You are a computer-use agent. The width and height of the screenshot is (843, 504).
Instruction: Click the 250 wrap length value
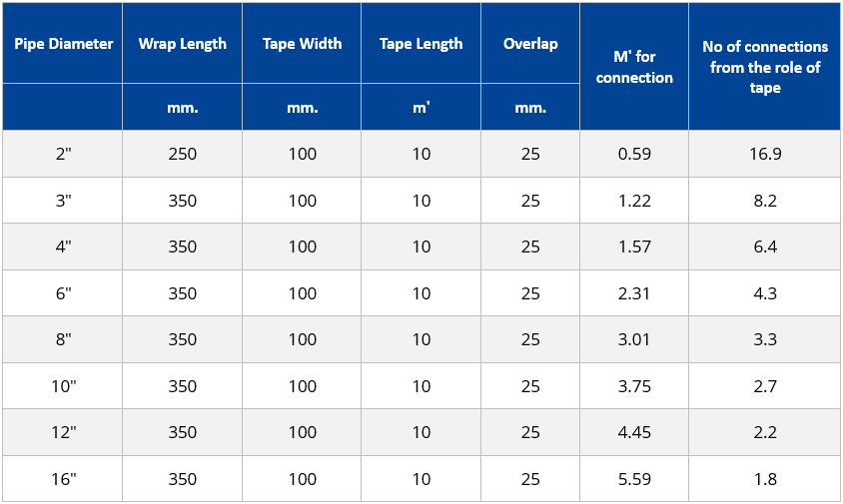click(182, 154)
